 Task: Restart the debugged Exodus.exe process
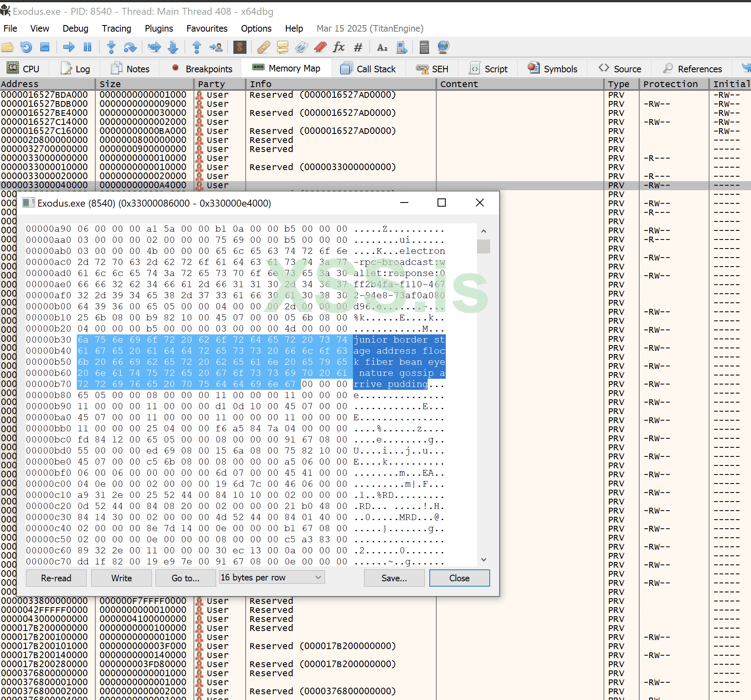pos(26,47)
